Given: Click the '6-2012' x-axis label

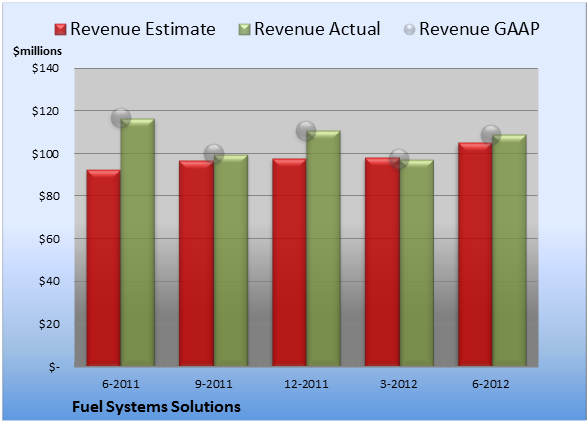Looking at the screenshot, I should point(491,384).
